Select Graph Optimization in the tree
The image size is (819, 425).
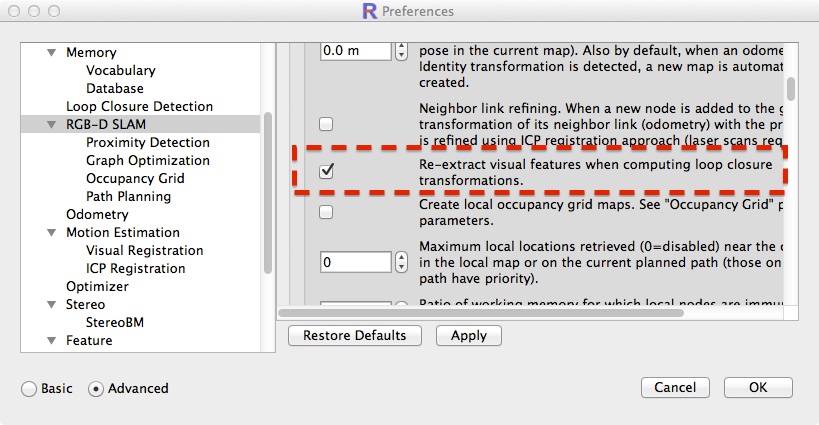coord(147,160)
